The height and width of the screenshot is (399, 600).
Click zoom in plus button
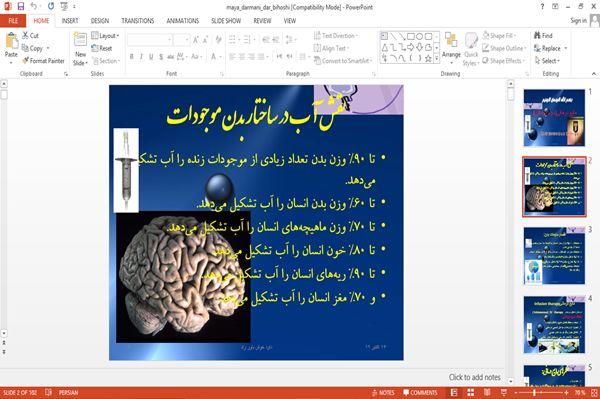[566, 392]
